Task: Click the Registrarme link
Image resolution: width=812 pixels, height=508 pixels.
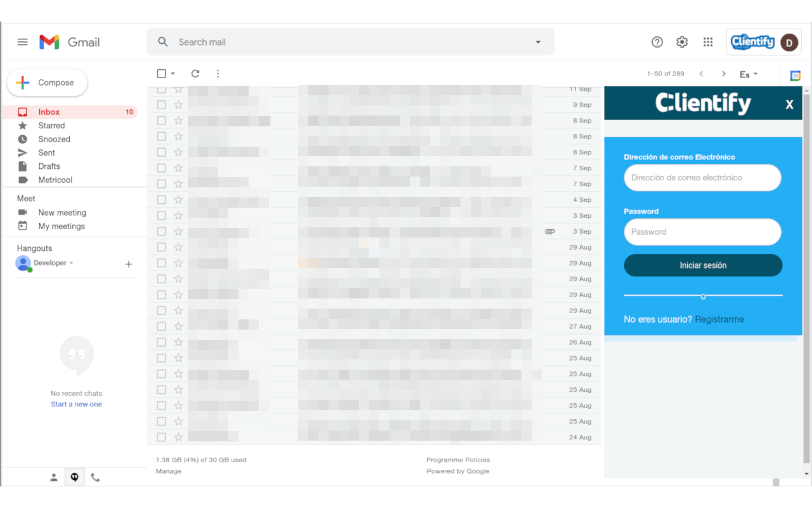Action: tap(719, 319)
